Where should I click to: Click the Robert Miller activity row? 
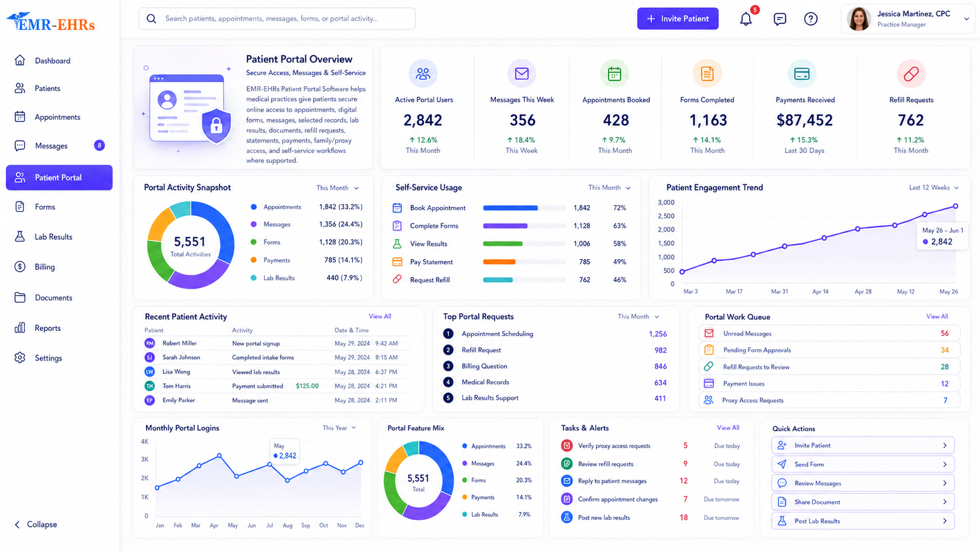click(277, 343)
